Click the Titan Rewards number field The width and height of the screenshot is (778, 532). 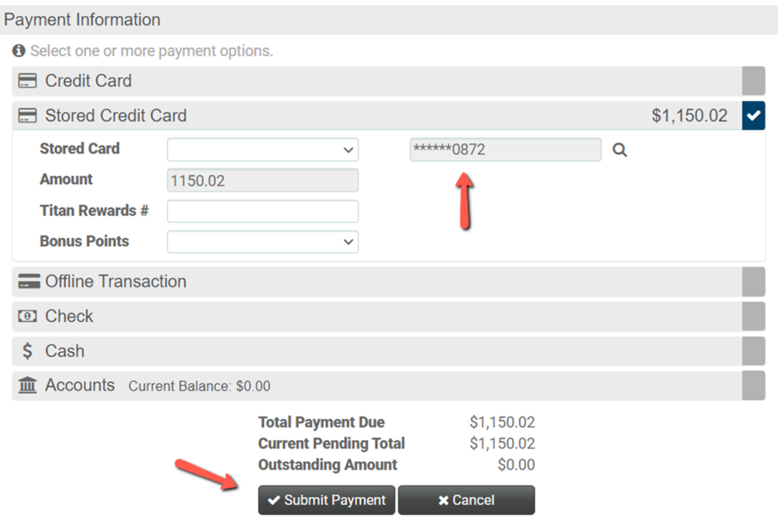pyautogui.click(x=262, y=211)
